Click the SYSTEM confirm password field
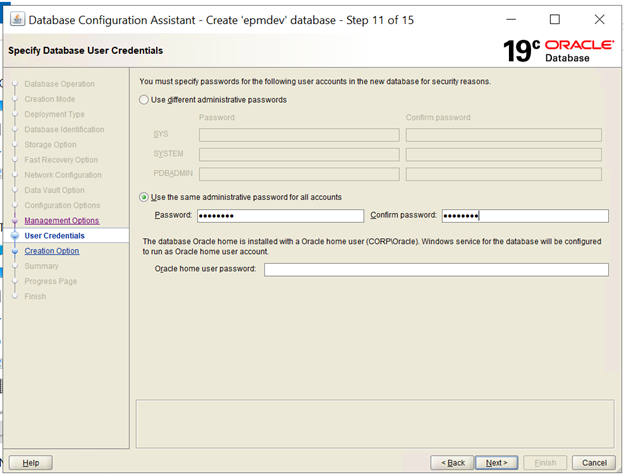The image size is (624, 475). click(504, 154)
